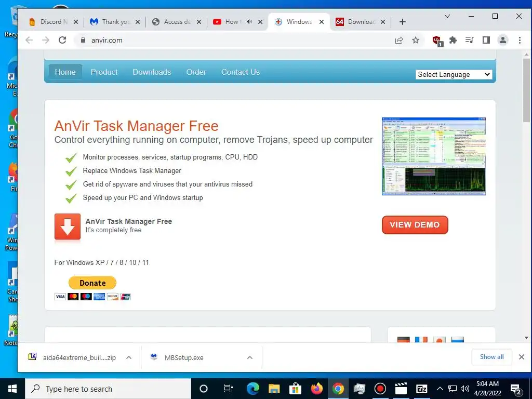Viewport: 532px width, 399px height.
Task: Open the Home menu item
Action: click(65, 72)
